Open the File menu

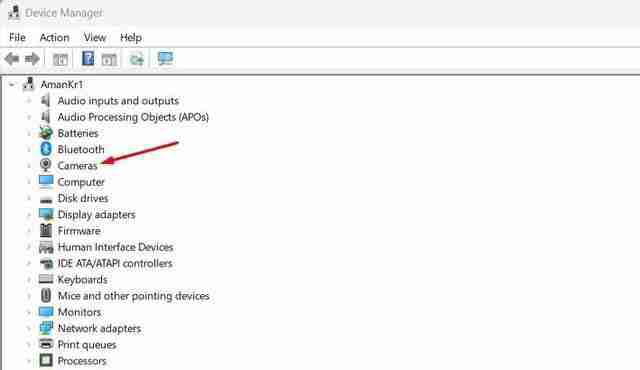pyautogui.click(x=17, y=38)
